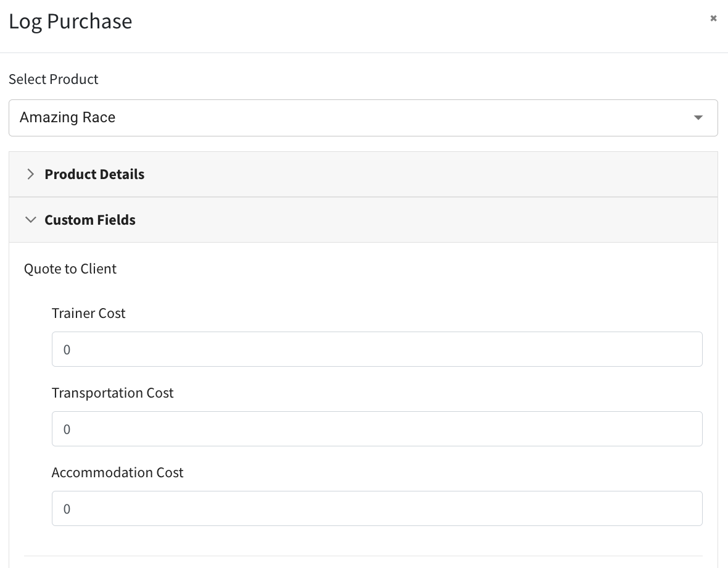Screen dimensions: 728x568
Task: Open the Select Product dropdown showing Amazing Race
Action: (363, 118)
